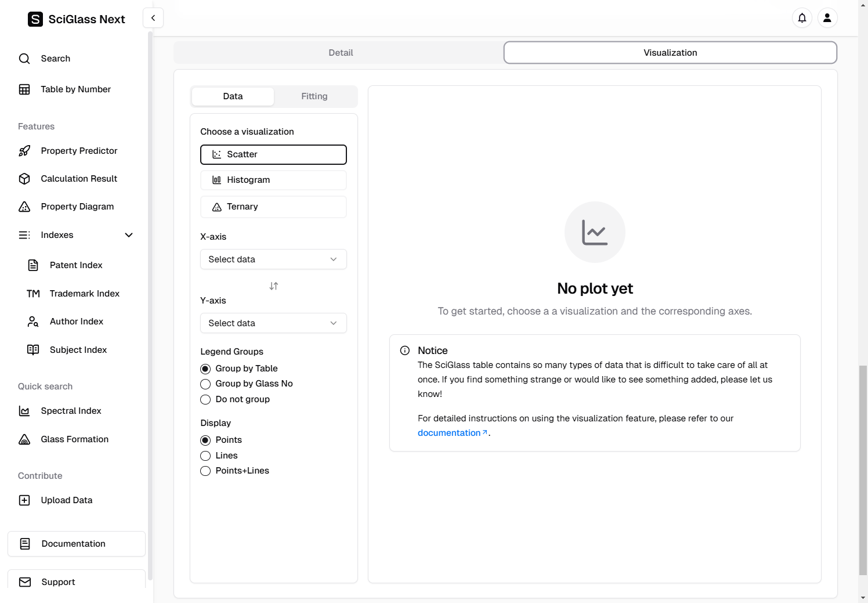Click the swap axes arrows icon
The image size is (868, 603).
[x=274, y=286]
